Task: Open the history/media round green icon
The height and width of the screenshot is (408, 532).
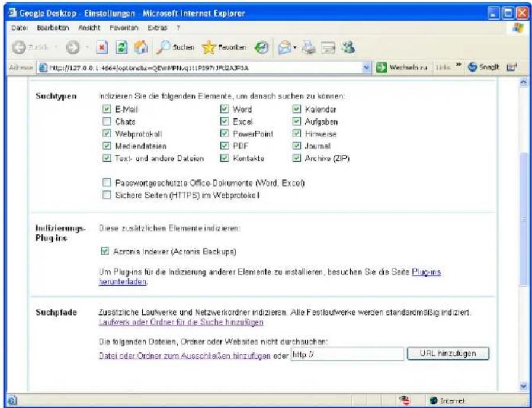Action: (x=261, y=48)
